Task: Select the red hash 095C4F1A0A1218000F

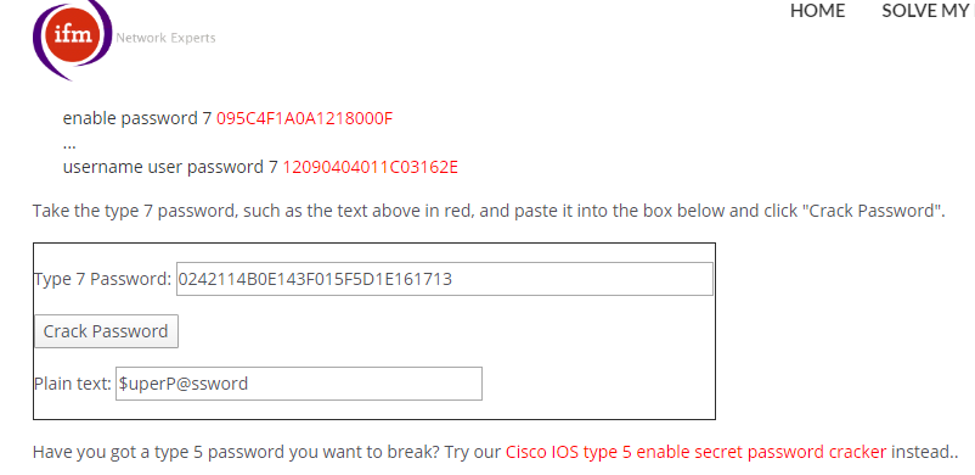Action: pos(304,118)
